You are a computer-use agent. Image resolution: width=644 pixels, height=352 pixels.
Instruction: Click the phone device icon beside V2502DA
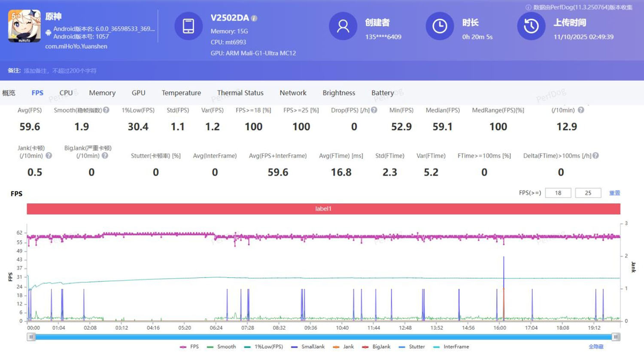click(188, 26)
